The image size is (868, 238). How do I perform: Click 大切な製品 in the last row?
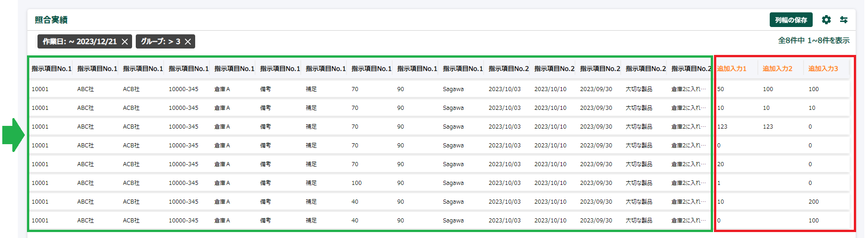click(x=639, y=221)
